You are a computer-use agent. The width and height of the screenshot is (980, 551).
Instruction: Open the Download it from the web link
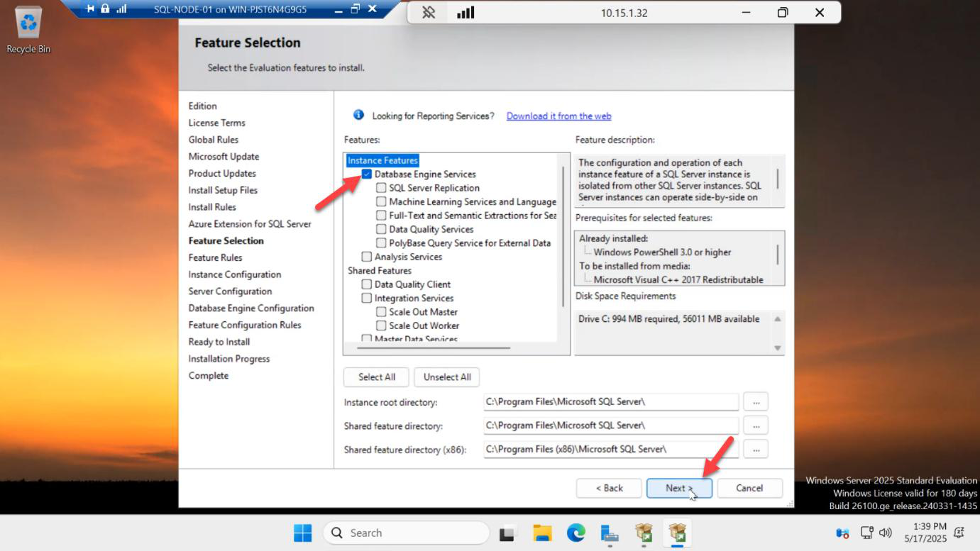558,116
